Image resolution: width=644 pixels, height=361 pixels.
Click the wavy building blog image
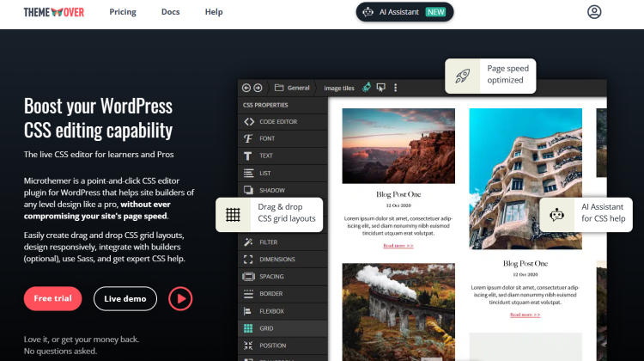click(x=526, y=179)
